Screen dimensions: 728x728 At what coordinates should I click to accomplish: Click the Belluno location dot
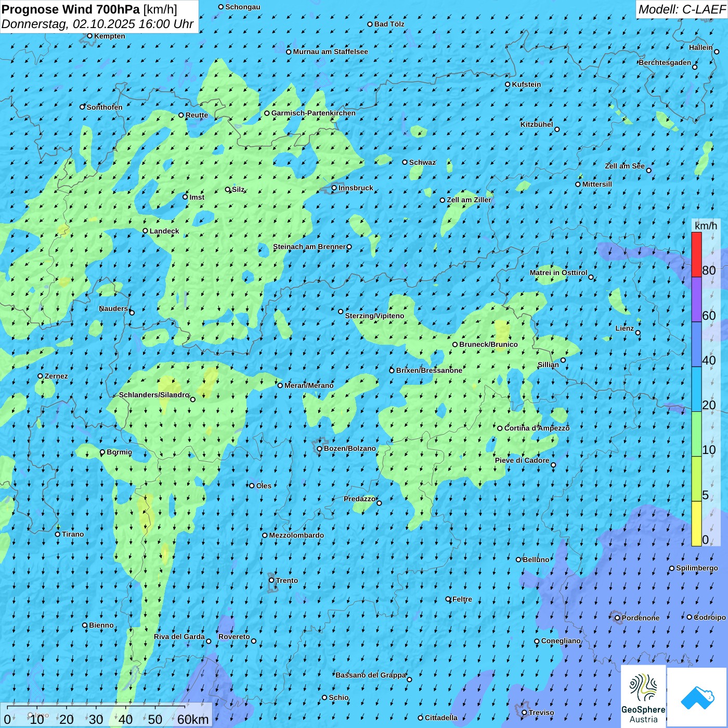(x=518, y=560)
